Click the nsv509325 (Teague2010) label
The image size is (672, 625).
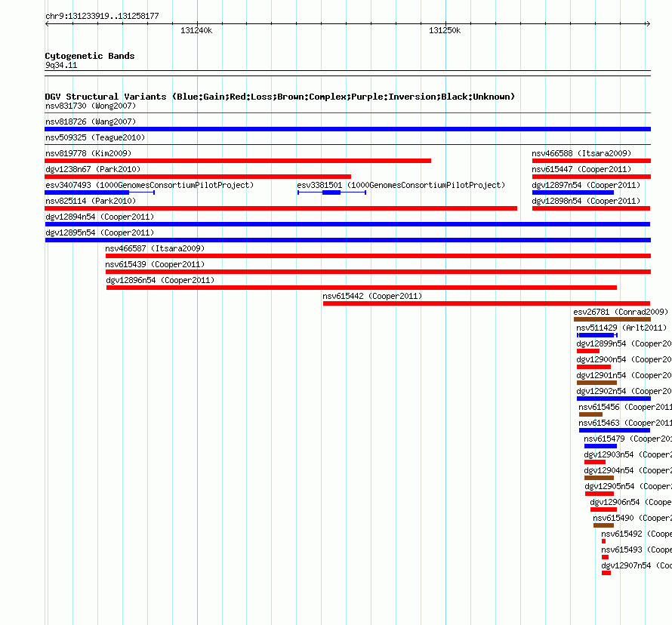[x=95, y=137]
